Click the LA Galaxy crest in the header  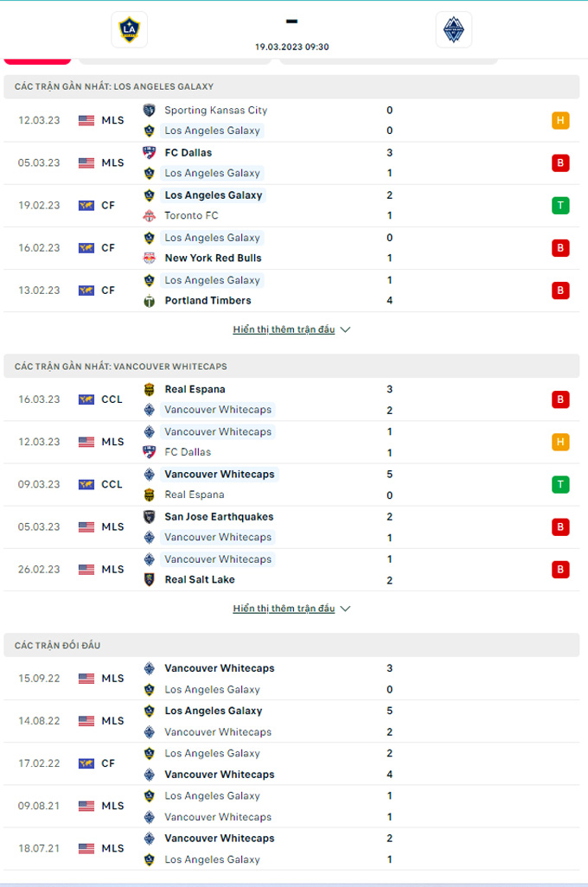pos(130,29)
